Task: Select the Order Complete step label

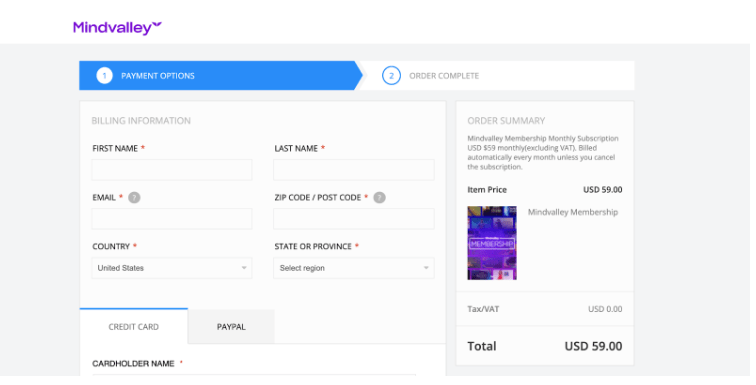Action: click(444, 76)
